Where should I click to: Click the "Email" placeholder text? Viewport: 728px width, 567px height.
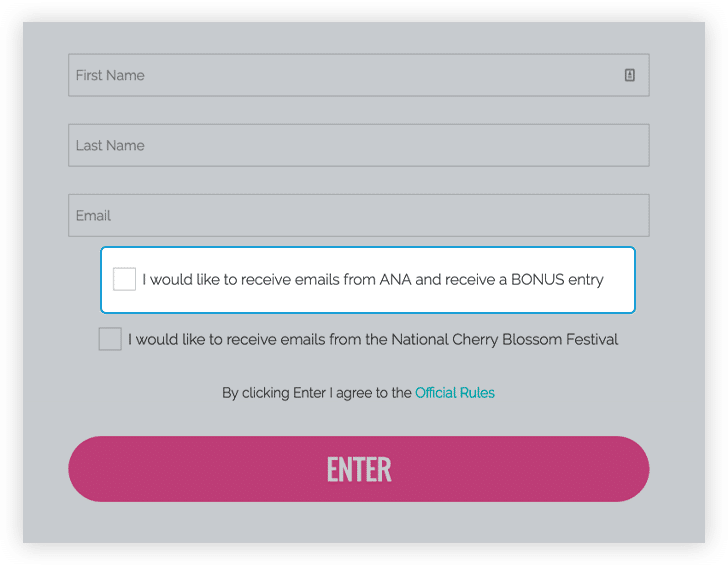[x=93, y=215]
